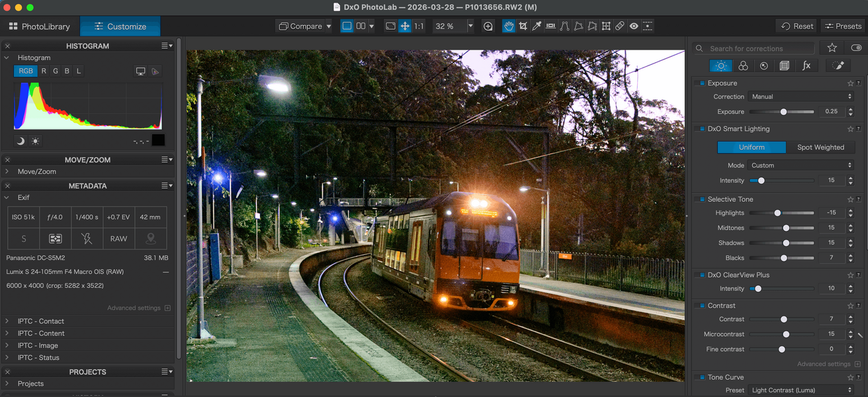Select the RGB channel in the Histogram

click(x=25, y=71)
